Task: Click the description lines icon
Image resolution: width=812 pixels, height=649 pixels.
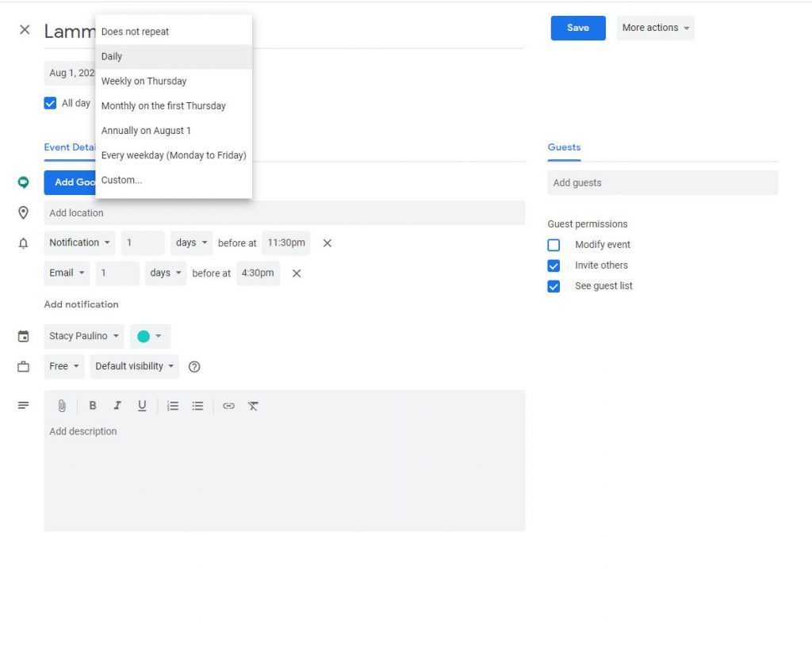Action: point(23,405)
